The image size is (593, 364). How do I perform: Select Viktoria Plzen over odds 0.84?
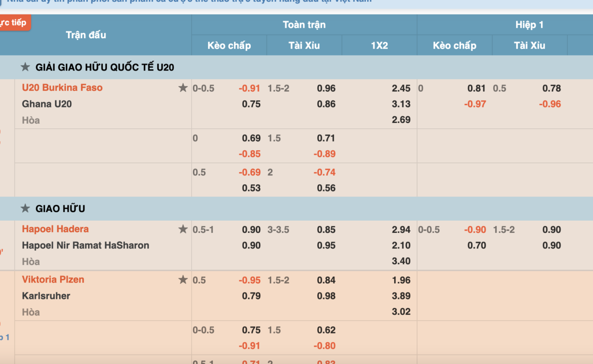326,280
